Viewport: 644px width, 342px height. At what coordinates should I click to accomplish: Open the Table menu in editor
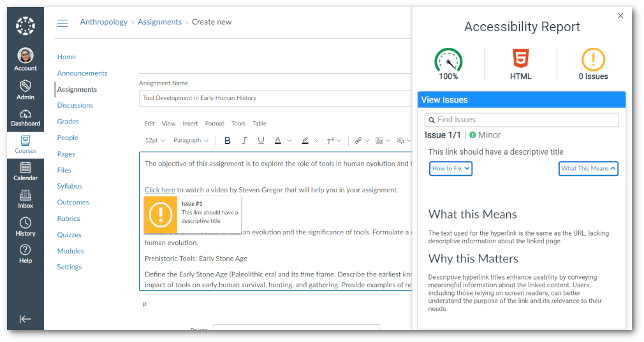tap(259, 124)
